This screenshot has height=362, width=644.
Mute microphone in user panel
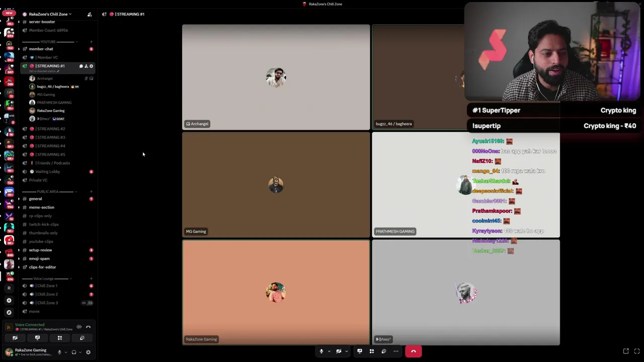(x=59, y=352)
